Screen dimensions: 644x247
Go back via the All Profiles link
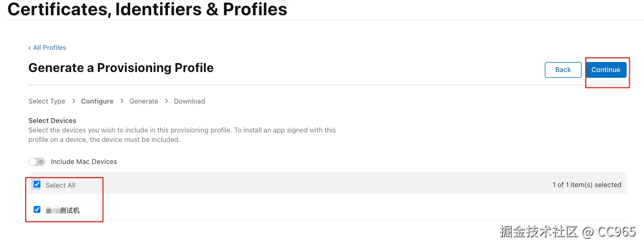pyautogui.click(x=47, y=48)
